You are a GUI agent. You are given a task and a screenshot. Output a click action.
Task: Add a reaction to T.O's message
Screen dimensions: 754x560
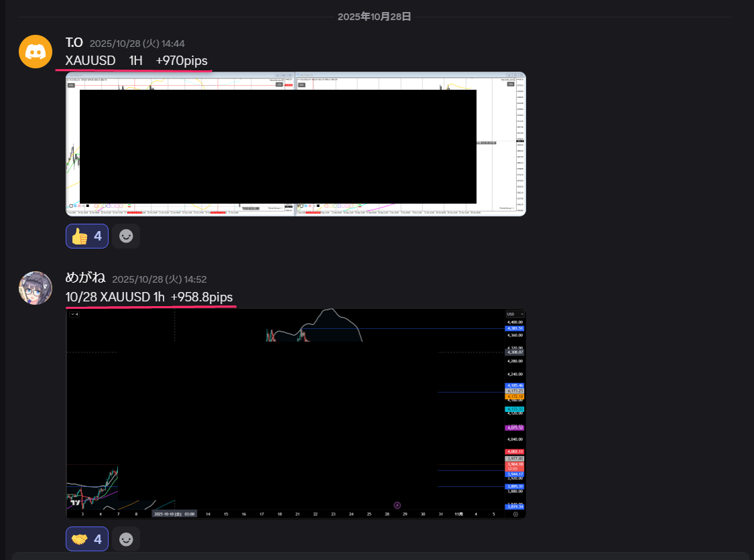[126, 236]
